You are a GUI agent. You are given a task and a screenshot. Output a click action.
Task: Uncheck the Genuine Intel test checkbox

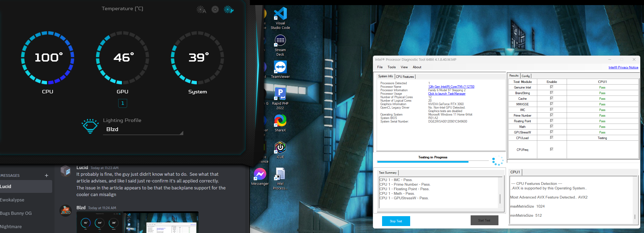click(x=551, y=87)
